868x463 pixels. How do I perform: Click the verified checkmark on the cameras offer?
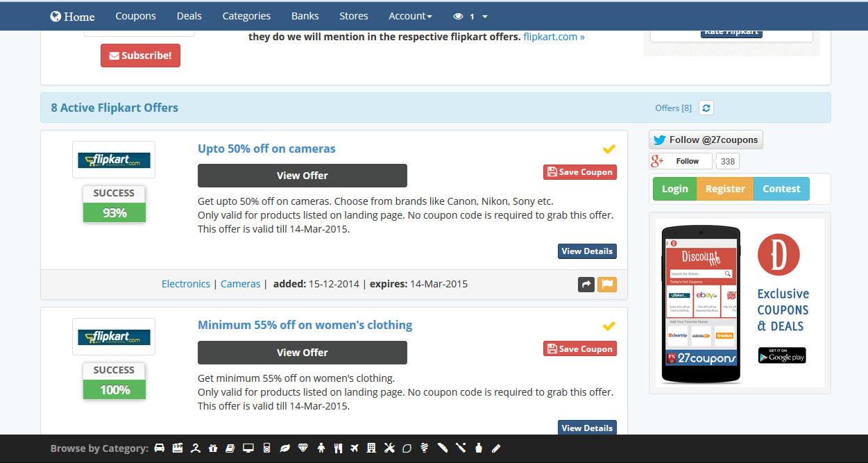(x=609, y=149)
